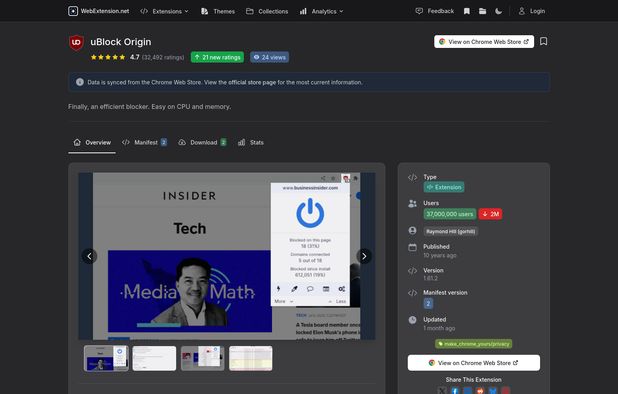
Task: Click the folder icon in the header
Action: pyautogui.click(x=482, y=11)
